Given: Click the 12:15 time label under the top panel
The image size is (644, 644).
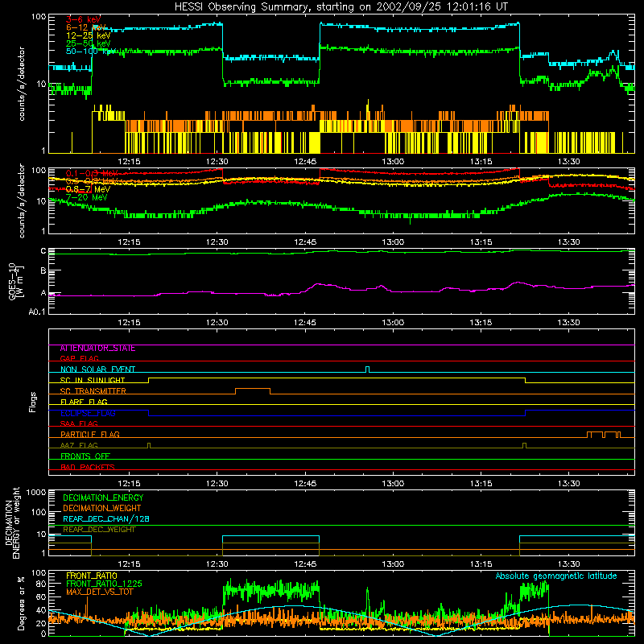Looking at the screenshot, I should click(x=129, y=162).
